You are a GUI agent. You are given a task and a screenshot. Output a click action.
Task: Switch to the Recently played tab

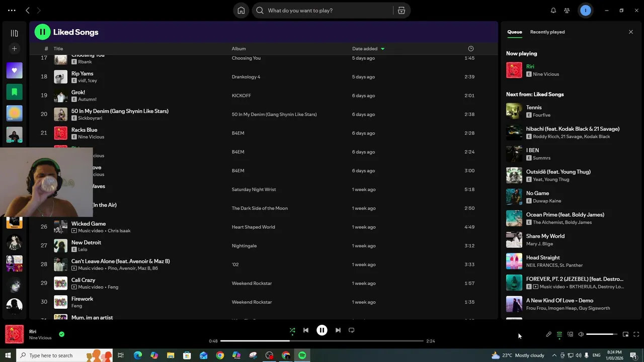point(547,32)
